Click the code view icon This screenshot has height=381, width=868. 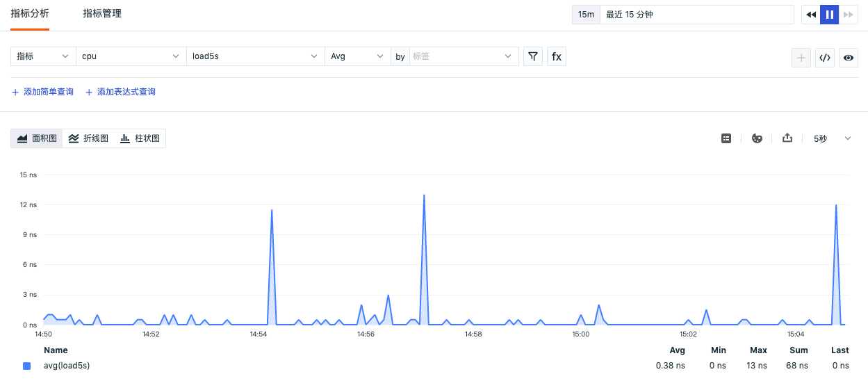825,58
